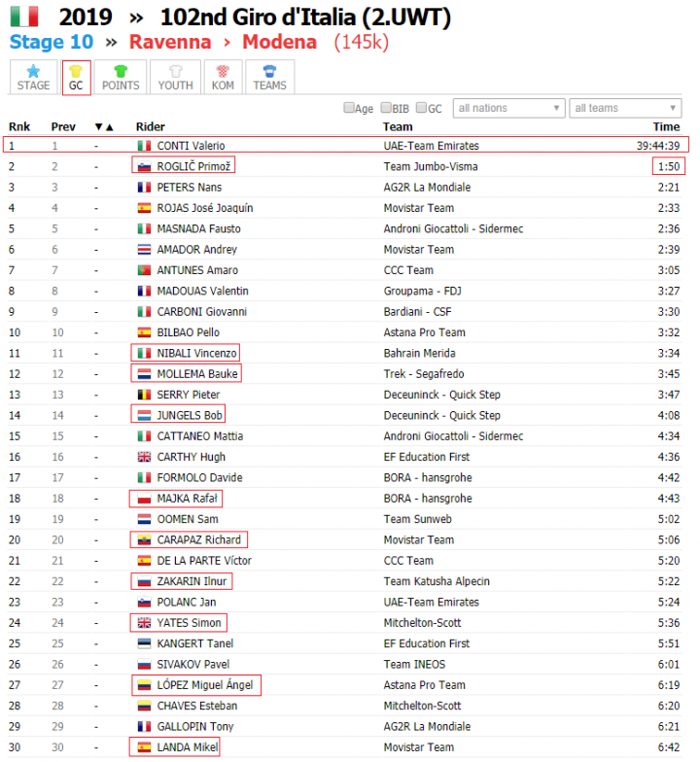Viewport: 700px width, 762px height.
Task: Click the Slovenian flag beside POLANC Jan
Action: coord(144,603)
